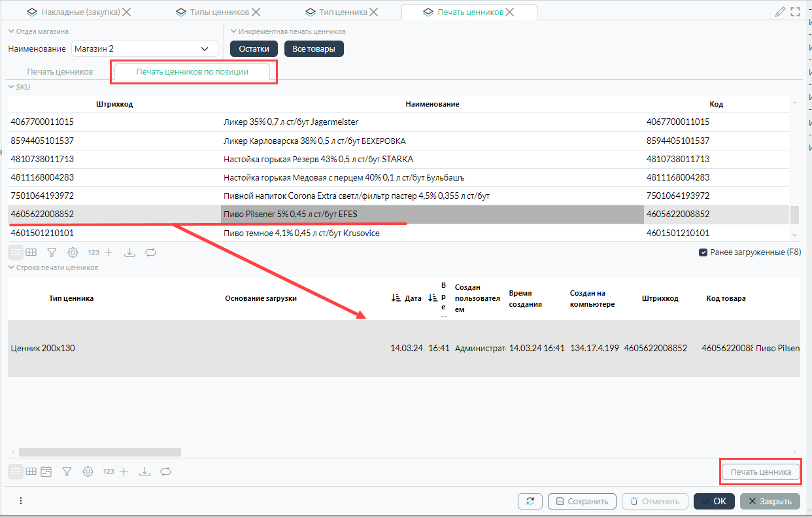Switch to Печать ценников по позиции tab

tap(192, 72)
